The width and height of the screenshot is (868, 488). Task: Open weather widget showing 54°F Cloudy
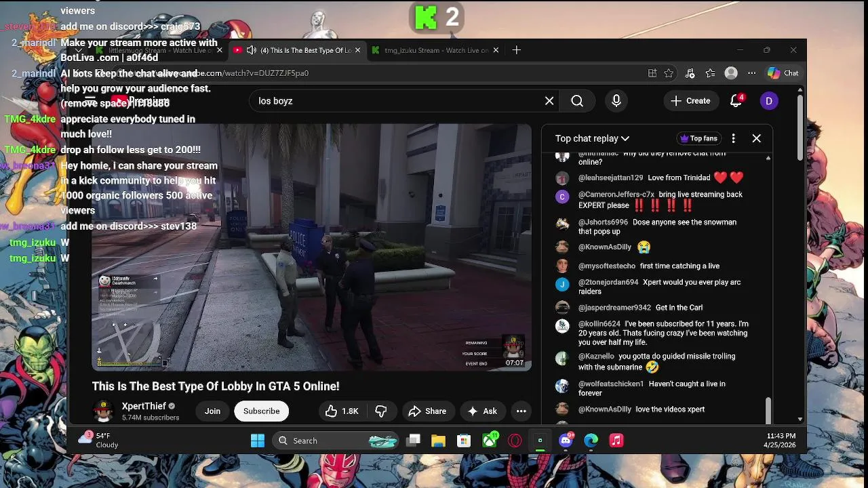click(x=99, y=441)
